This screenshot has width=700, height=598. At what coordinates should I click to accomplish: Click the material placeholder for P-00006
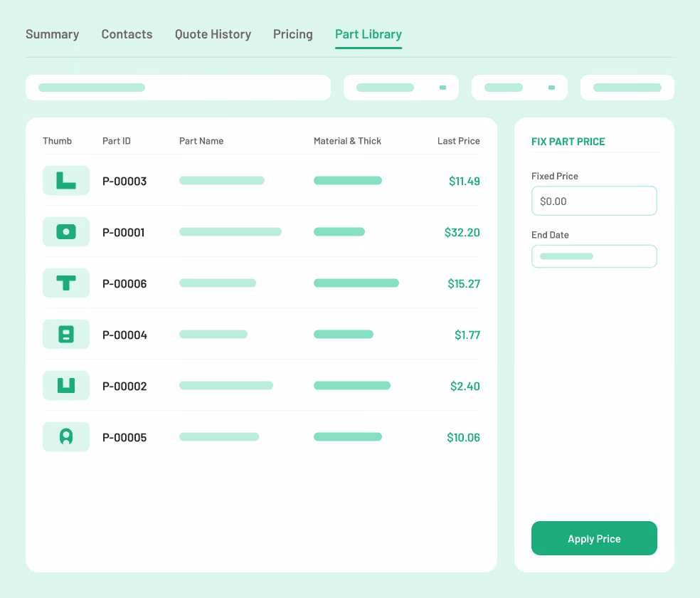click(x=356, y=283)
